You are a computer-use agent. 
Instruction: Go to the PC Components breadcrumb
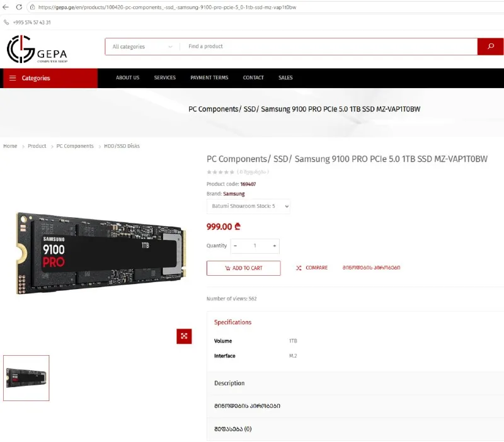click(75, 146)
